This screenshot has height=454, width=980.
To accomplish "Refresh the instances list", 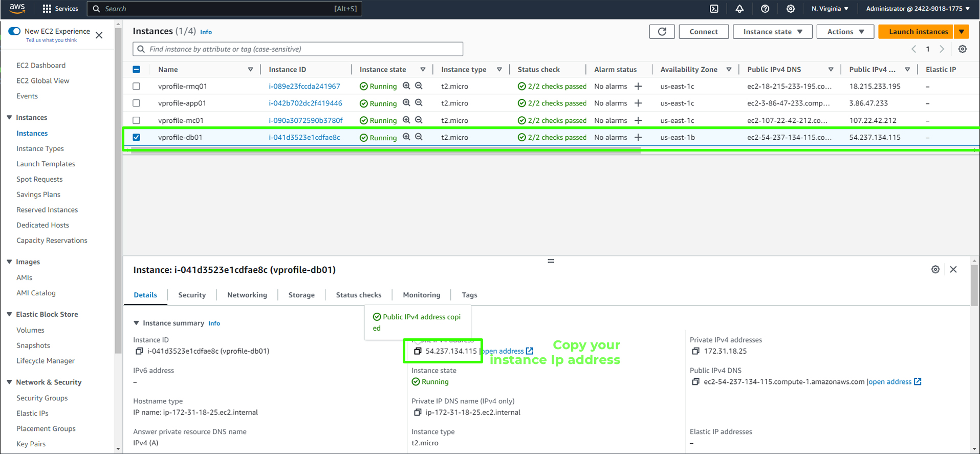I will point(662,32).
